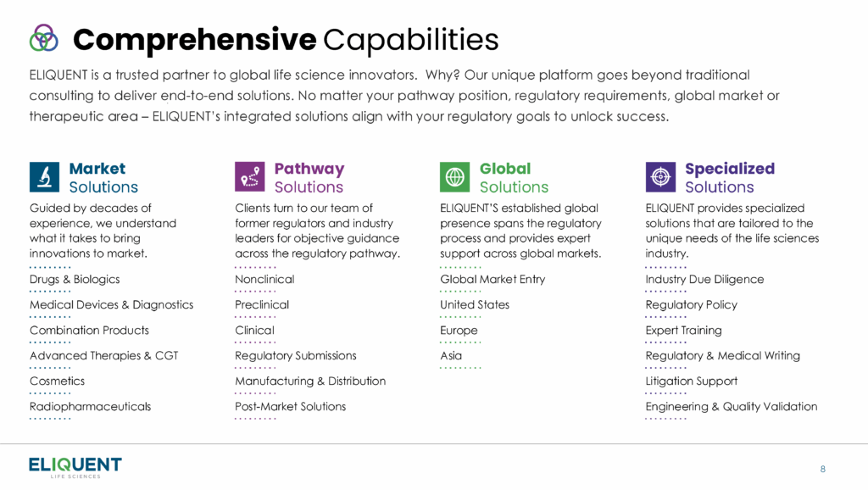Select Manufacturing & Distribution

coord(310,381)
